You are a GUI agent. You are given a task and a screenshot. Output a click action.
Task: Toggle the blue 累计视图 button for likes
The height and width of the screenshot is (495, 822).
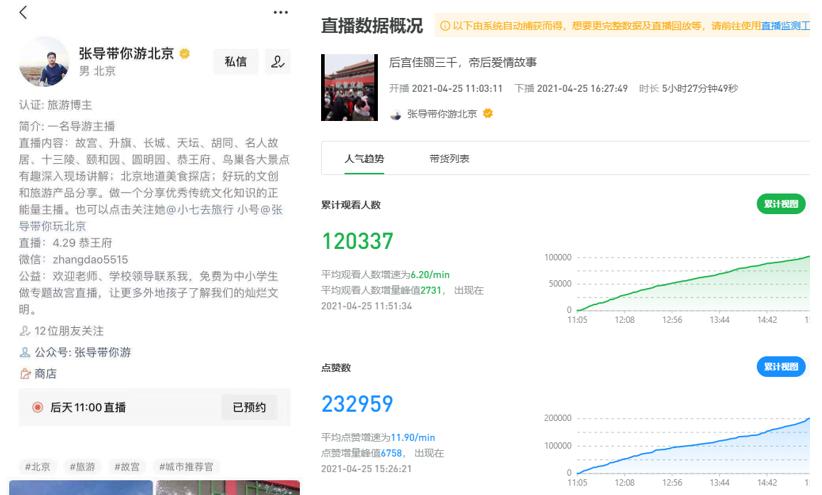[781, 367]
